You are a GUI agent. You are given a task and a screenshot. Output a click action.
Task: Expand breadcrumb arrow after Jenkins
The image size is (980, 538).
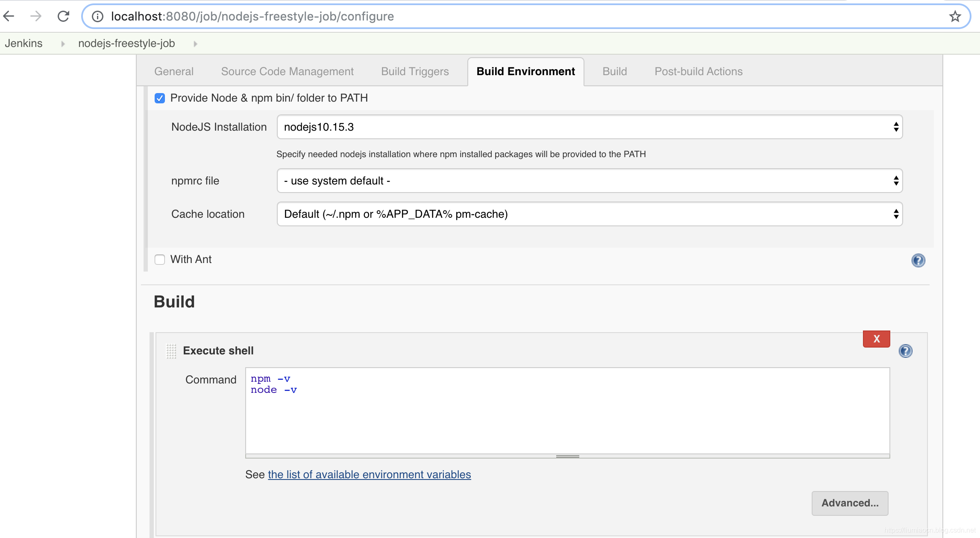pyautogui.click(x=63, y=44)
